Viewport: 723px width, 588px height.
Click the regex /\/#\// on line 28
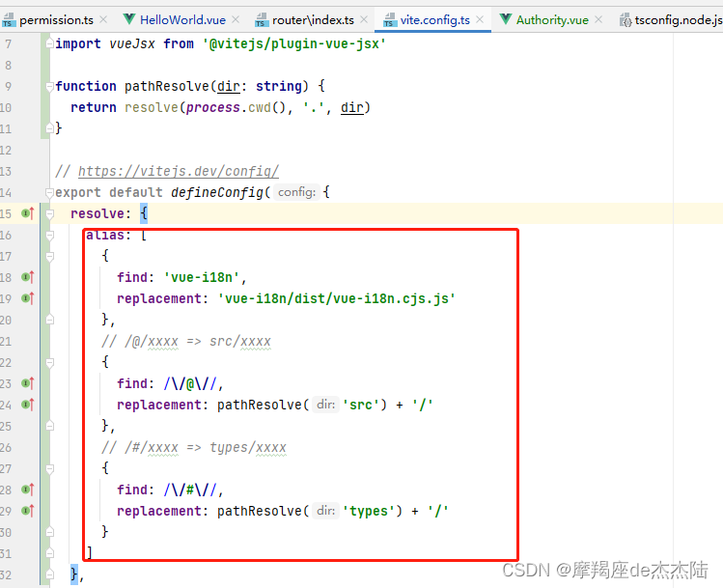[x=190, y=490]
